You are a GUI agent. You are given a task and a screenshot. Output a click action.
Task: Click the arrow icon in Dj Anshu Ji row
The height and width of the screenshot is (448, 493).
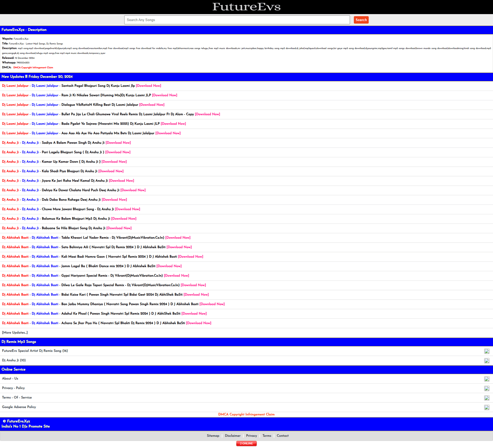pyautogui.click(x=487, y=361)
